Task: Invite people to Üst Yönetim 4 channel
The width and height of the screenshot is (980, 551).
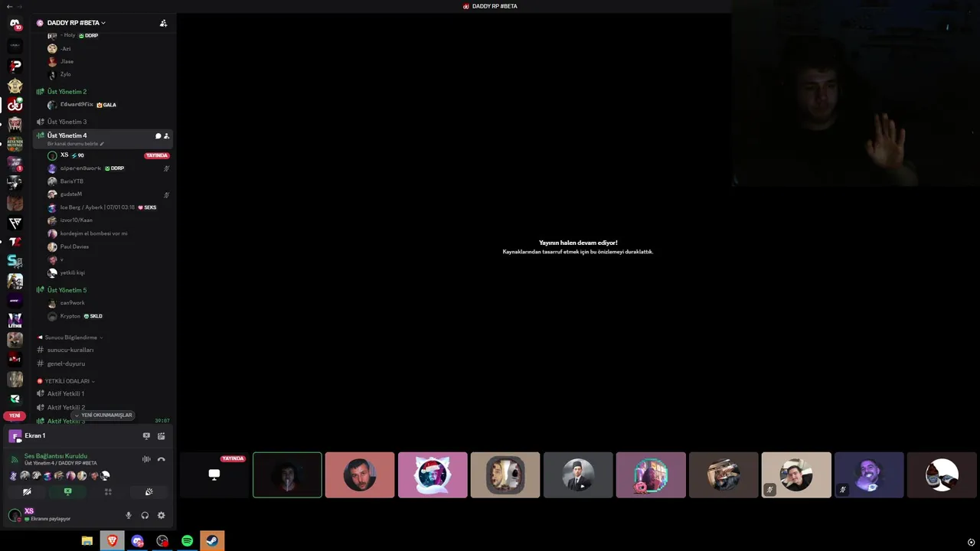Action: (x=166, y=135)
